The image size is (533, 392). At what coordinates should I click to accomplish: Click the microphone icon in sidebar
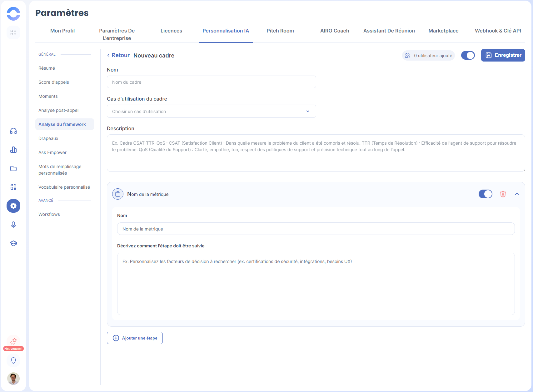13,225
